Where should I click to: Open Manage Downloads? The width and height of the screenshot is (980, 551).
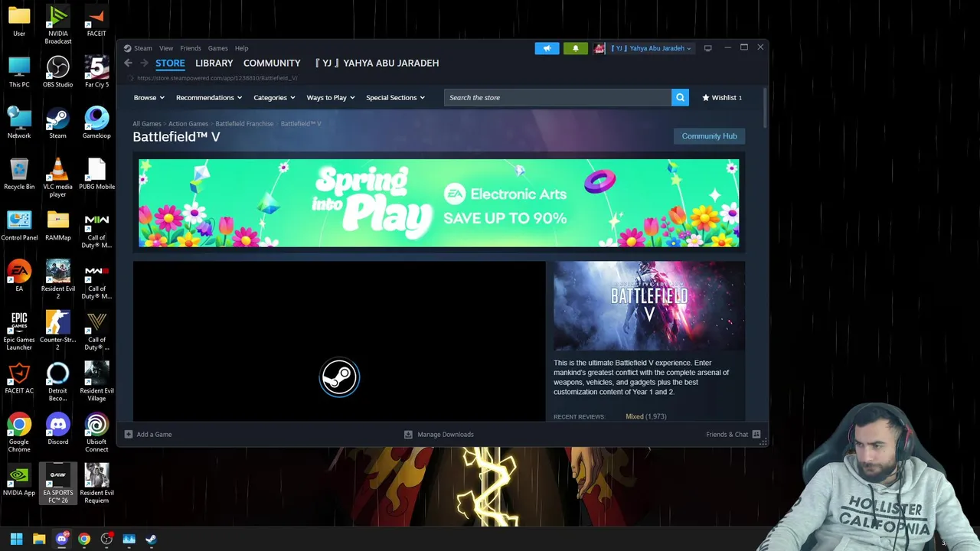pos(439,434)
